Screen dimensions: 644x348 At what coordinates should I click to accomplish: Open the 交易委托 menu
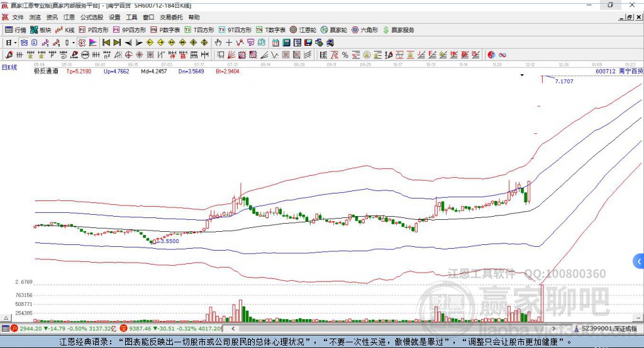tap(171, 17)
